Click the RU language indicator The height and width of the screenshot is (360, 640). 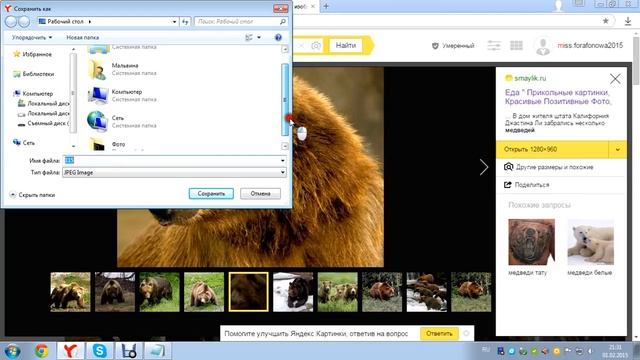[x=486, y=350]
